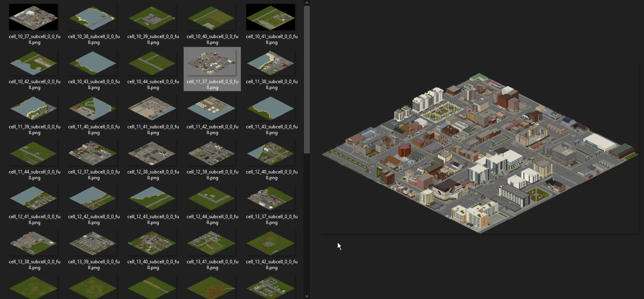Select the cell_11_40 river island thumbnail

tap(93, 108)
